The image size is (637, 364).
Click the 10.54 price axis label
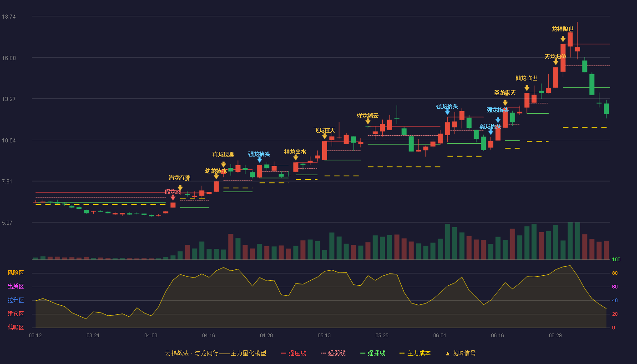click(9, 141)
